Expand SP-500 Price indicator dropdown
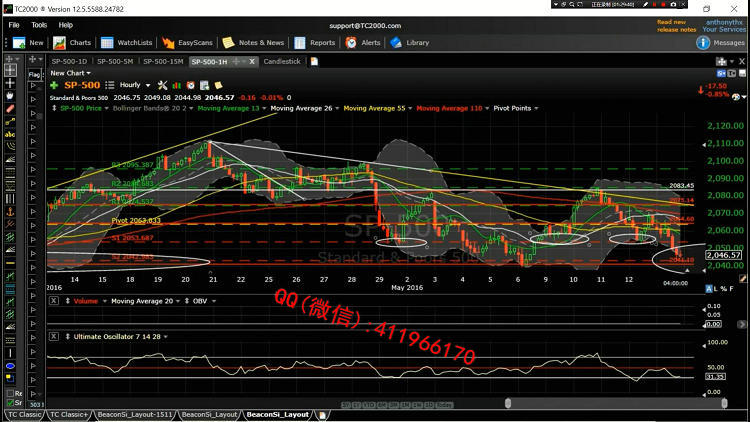This screenshot has width=750, height=422. 106,109
